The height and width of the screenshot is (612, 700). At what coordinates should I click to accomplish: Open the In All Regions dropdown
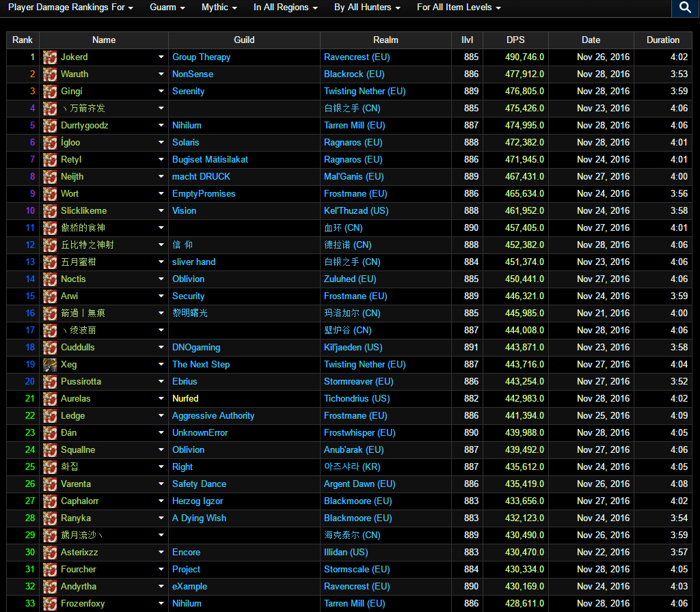click(286, 7)
